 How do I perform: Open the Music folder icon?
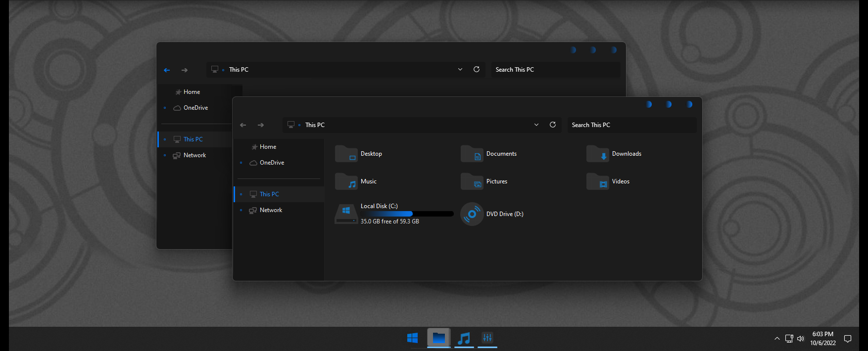tap(346, 181)
